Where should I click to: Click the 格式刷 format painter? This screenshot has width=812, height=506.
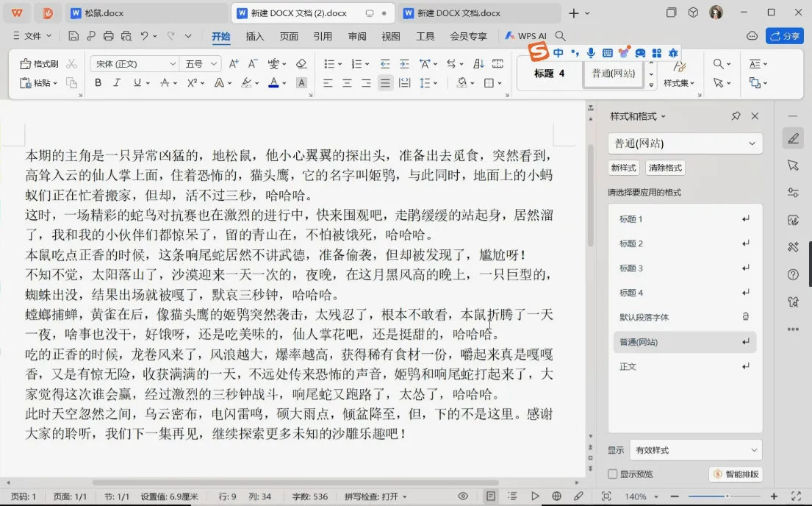click(x=40, y=64)
